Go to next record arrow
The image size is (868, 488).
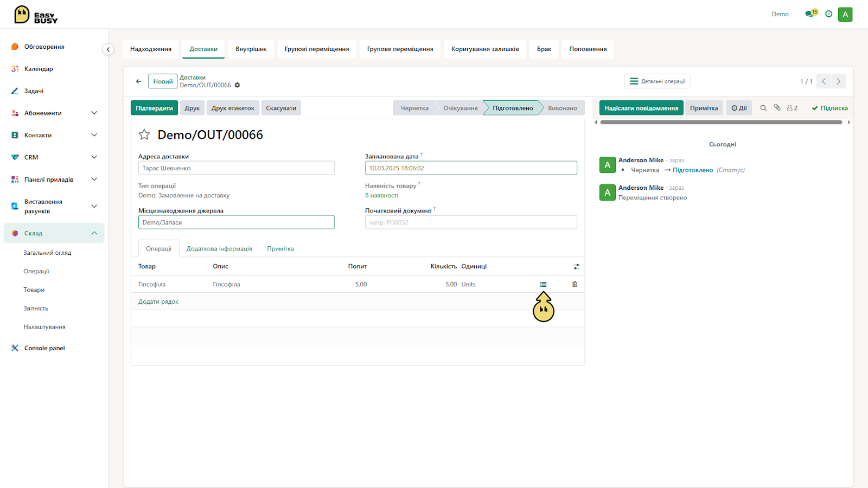click(838, 81)
